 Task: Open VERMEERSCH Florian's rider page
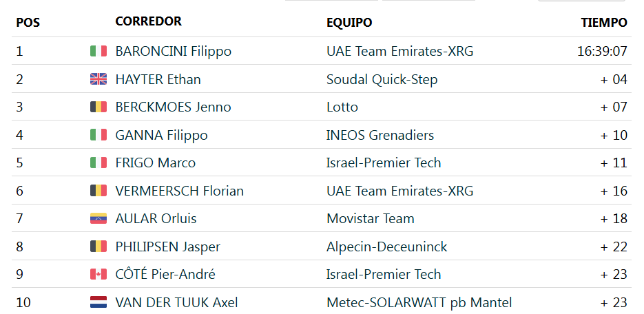[180, 191]
